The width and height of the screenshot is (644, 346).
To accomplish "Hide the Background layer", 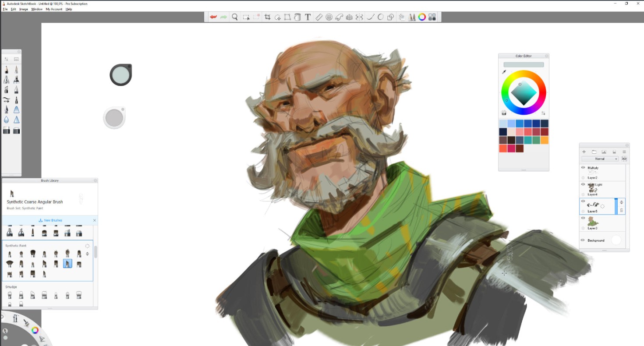I will pos(583,240).
